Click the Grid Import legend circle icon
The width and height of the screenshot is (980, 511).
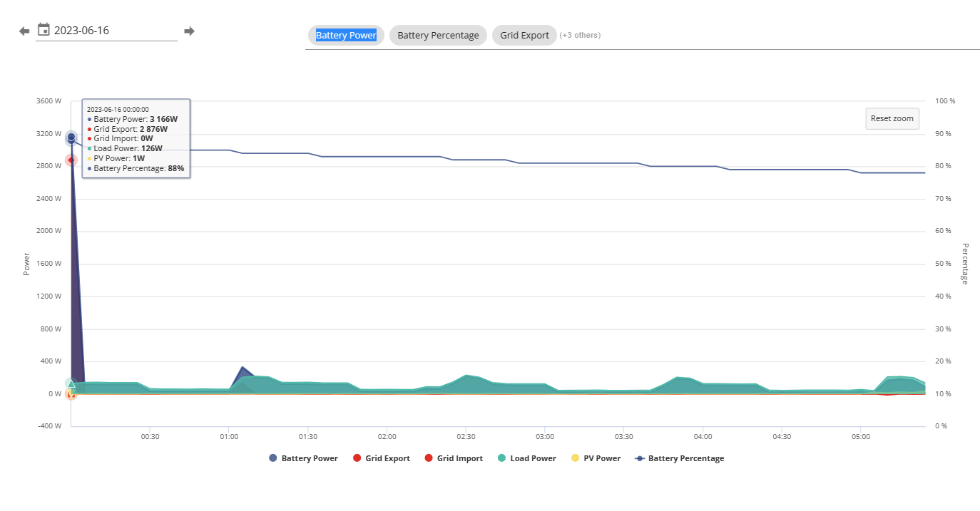tap(428, 458)
